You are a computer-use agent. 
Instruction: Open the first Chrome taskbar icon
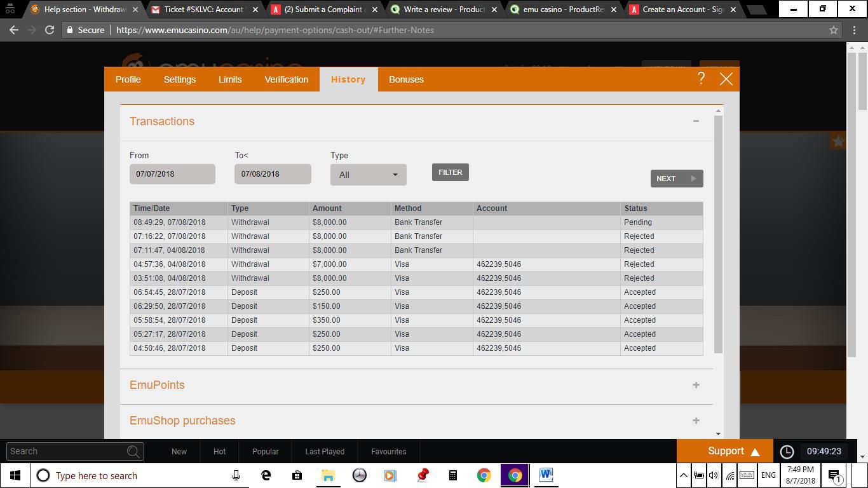484,475
